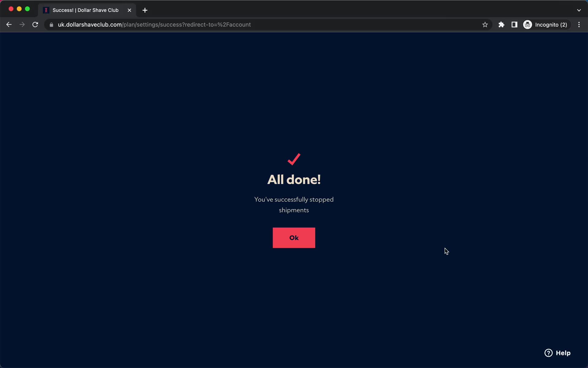Open a new browser tab

pos(145,10)
